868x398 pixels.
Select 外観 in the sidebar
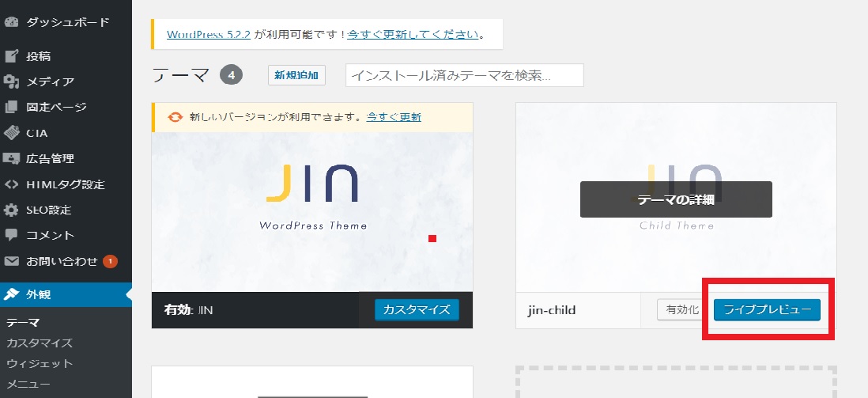(66, 294)
